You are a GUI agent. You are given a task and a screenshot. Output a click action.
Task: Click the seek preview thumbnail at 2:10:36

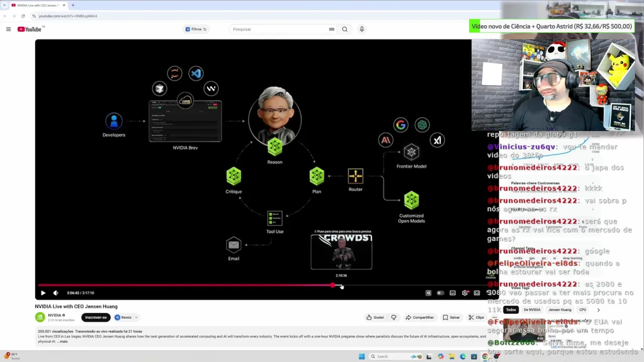pos(342,251)
